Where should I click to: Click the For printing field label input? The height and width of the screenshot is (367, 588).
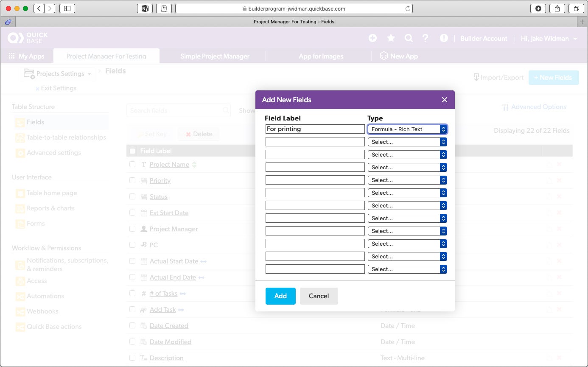tap(315, 129)
